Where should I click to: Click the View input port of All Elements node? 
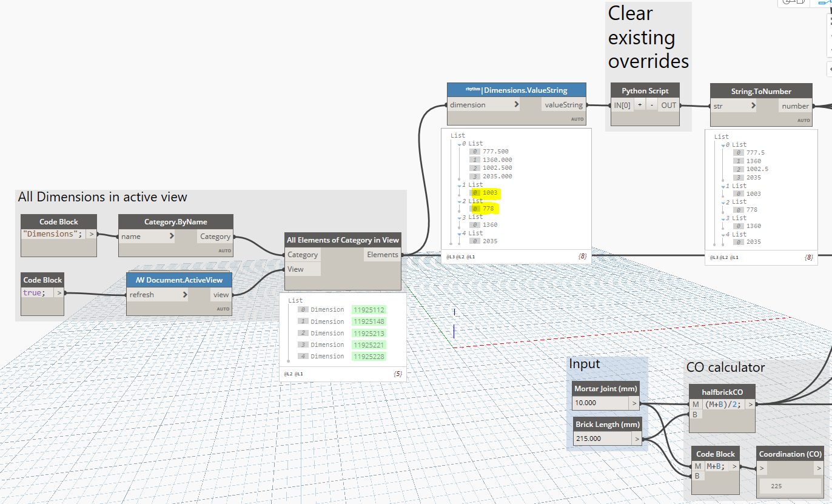(303, 269)
